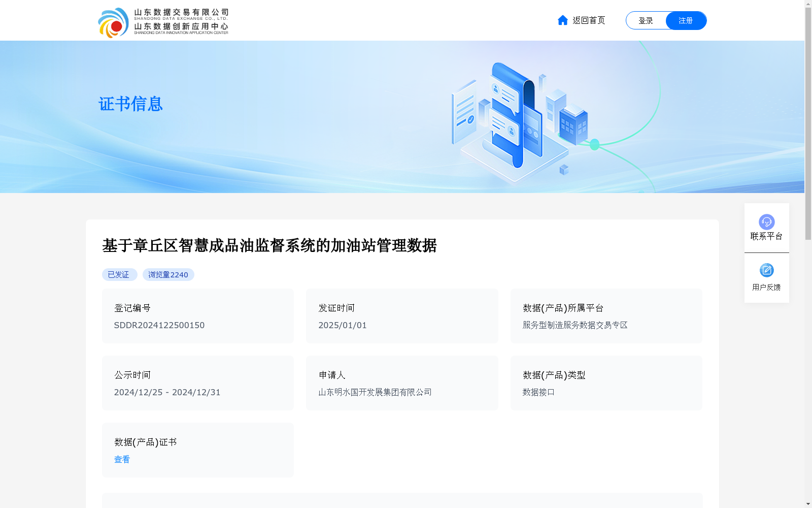The width and height of the screenshot is (812, 508).
Task: Click the title 基于章丘区智慧成品油监督系统的加油站管理数据
Action: coord(269,245)
